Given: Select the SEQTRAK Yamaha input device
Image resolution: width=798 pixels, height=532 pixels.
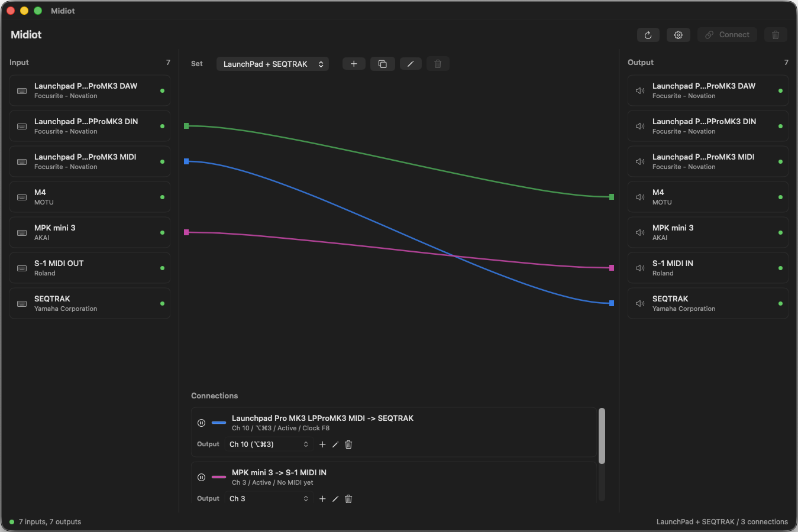Looking at the screenshot, I should (x=90, y=303).
